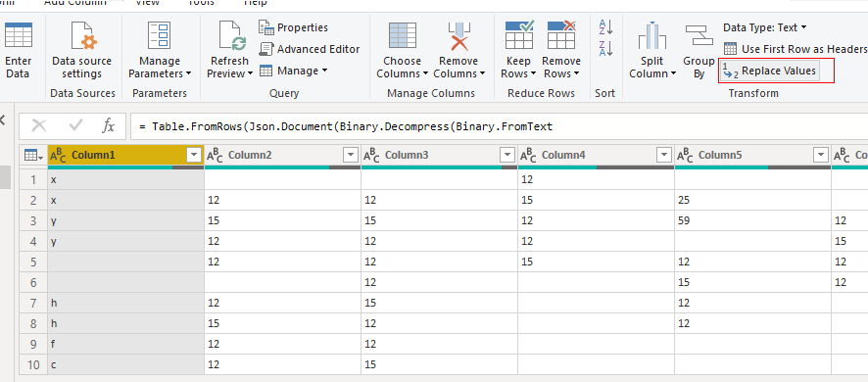This screenshot has width=868, height=382.
Task: Click Column1 cell 'f' in row 9
Action: [x=125, y=344]
